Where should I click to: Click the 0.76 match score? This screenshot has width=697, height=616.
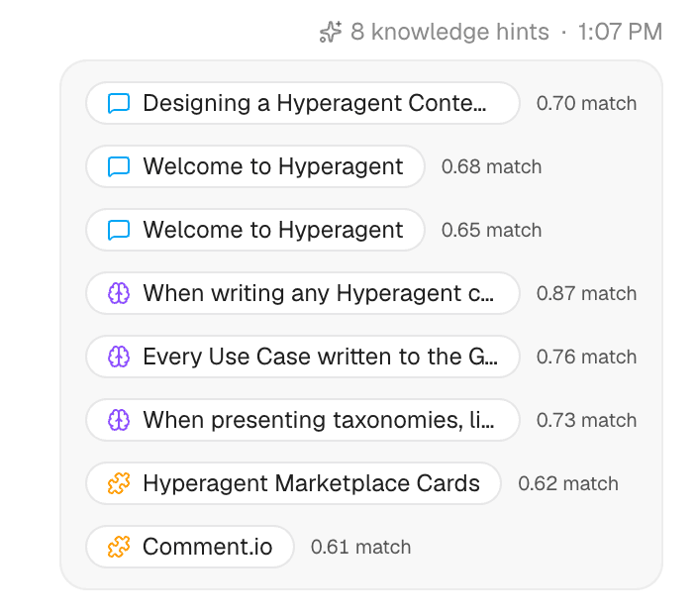coord(586,357)
